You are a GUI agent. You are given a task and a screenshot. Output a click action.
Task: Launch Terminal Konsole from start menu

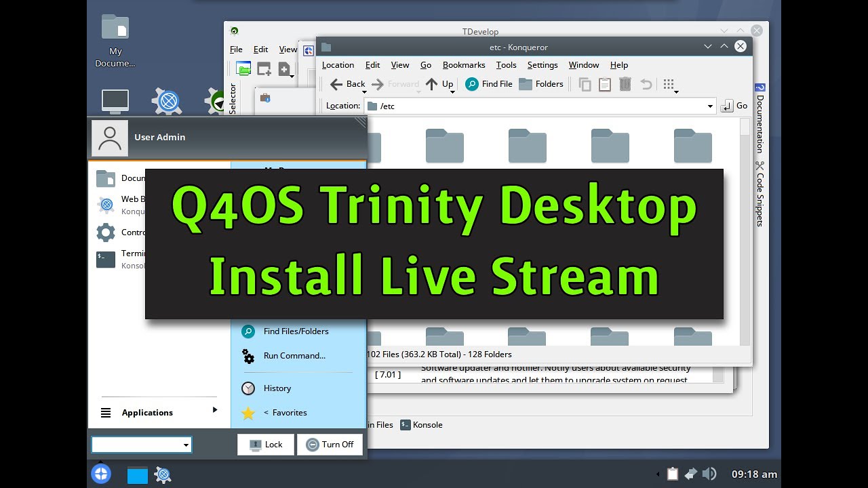point(121,259)
